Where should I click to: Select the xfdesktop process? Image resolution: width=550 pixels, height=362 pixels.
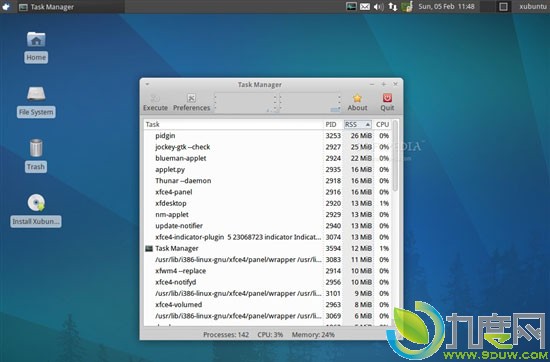pyautogui.click(x=268, y=203)
